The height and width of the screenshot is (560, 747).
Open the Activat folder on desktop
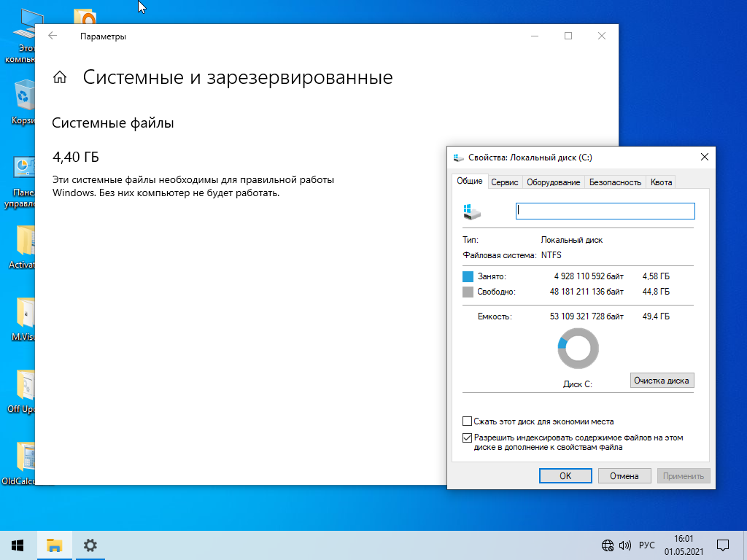click(x=22, y=248)
